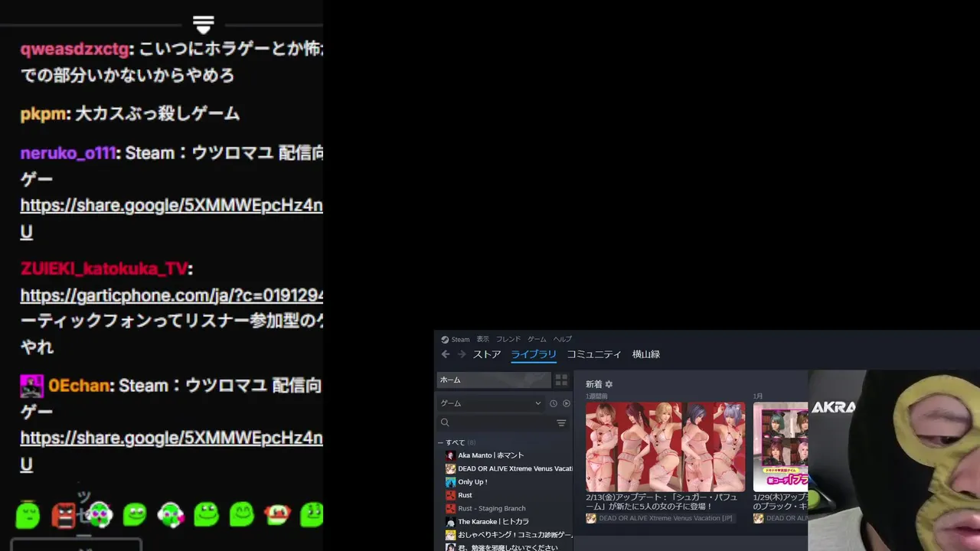Open the 横山緑 profile tab

(x=646, y=354)
